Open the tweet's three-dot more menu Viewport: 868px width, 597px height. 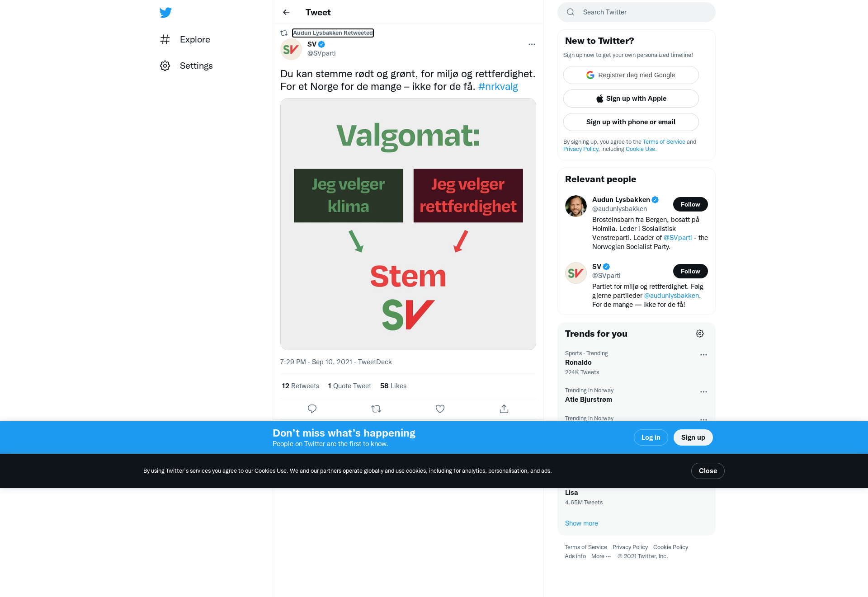tap(532, 44)
